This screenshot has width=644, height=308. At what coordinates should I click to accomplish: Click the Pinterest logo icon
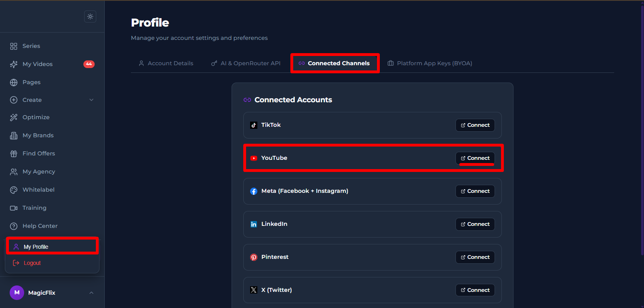pos(254,257)
